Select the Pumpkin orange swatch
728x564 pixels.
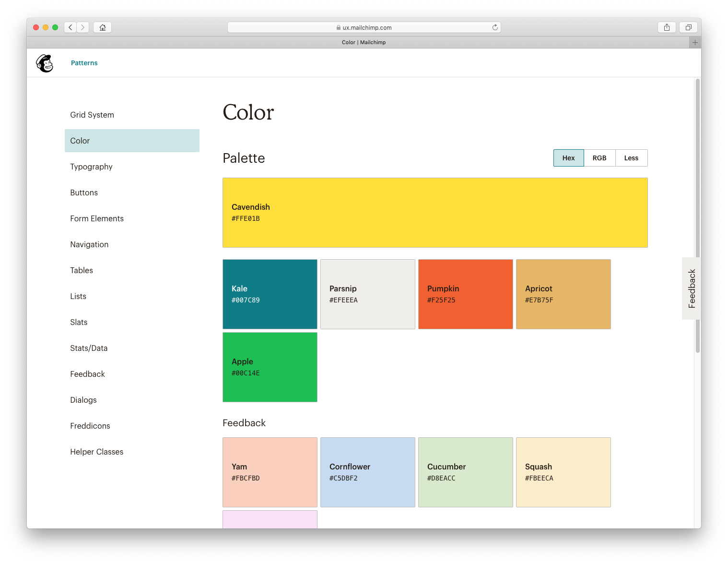pyautogui.click(x=466, y=294)
